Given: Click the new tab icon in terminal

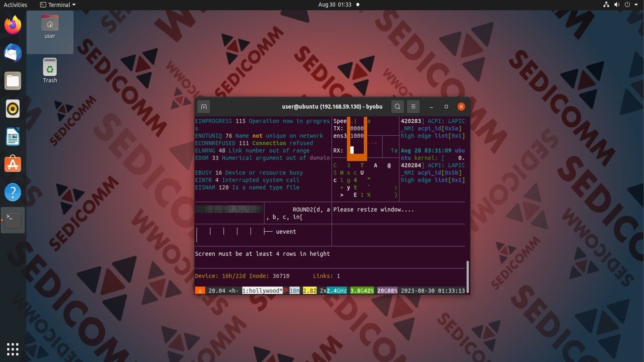Looking at the screenshot, I should 204,107.
